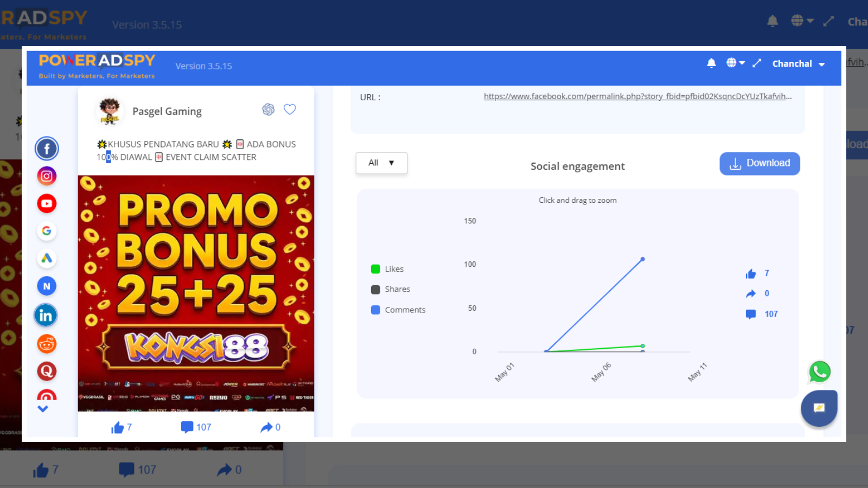
Task: Click the likes thumbs-up count under ad
Action: coord(122,427)
